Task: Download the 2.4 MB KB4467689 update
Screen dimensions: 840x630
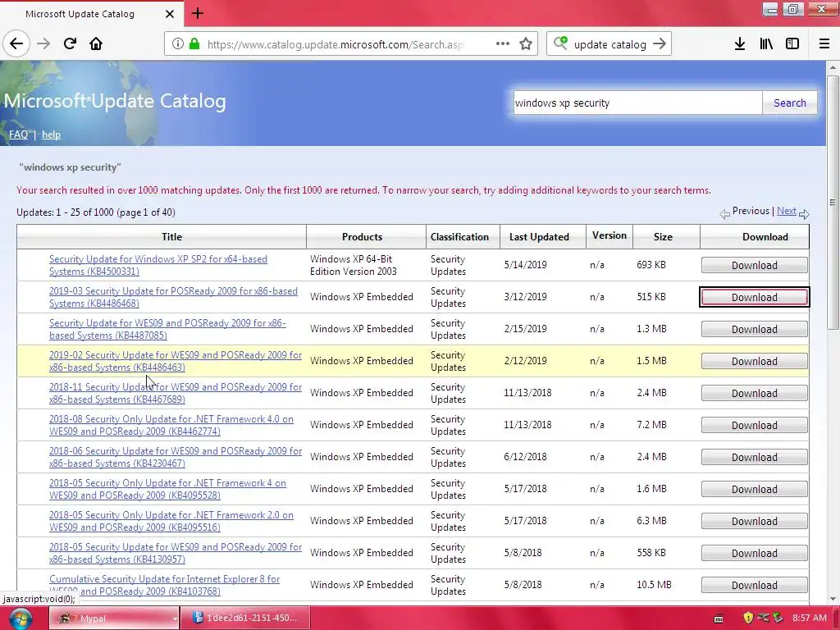Action: (755, 393)
